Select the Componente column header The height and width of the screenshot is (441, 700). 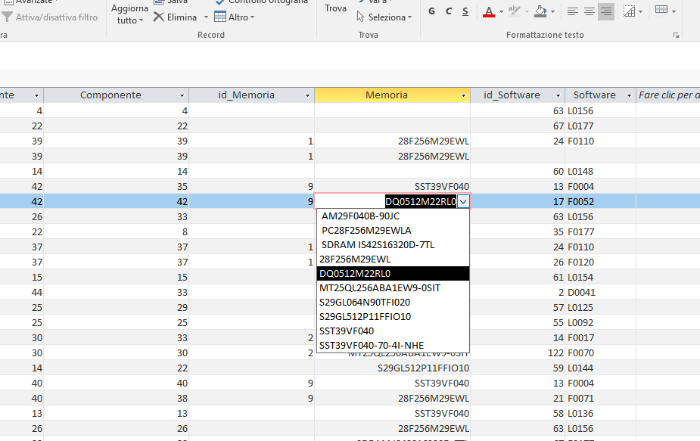116,95
